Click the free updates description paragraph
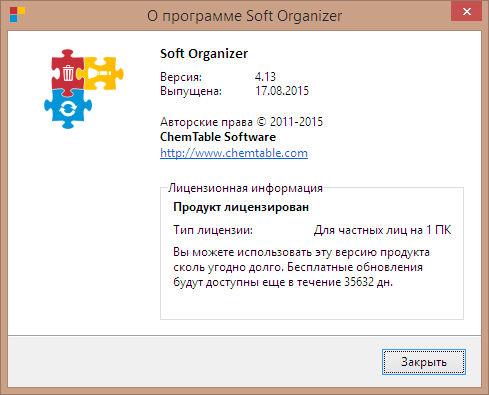489x395 pixels. point(301,267)
